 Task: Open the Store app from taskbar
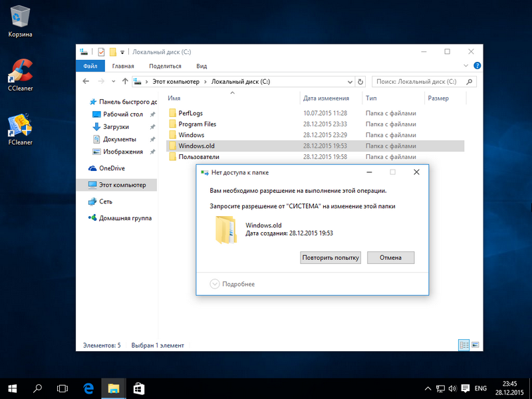(138, 388)
